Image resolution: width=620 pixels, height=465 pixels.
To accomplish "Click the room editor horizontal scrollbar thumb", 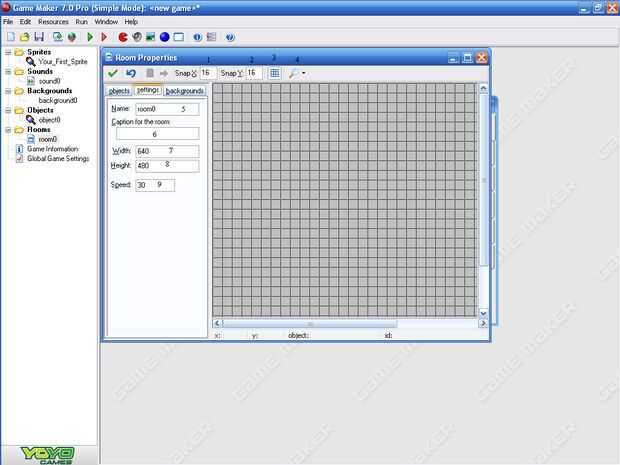I will pyautogui.click(x=310, y=324).
